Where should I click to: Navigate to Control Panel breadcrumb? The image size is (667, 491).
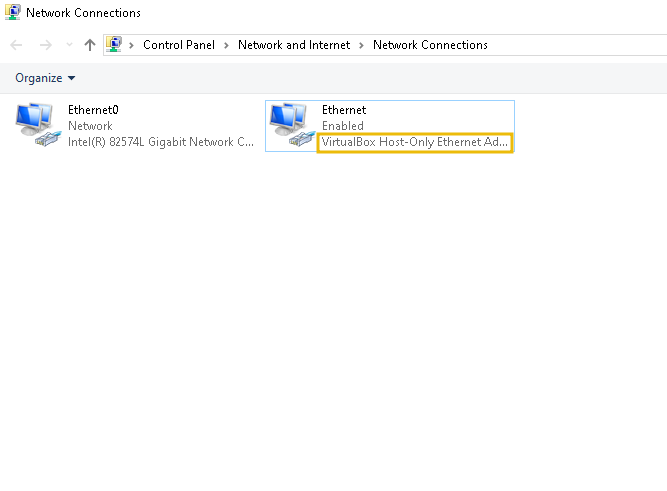(x=179, y=45)
